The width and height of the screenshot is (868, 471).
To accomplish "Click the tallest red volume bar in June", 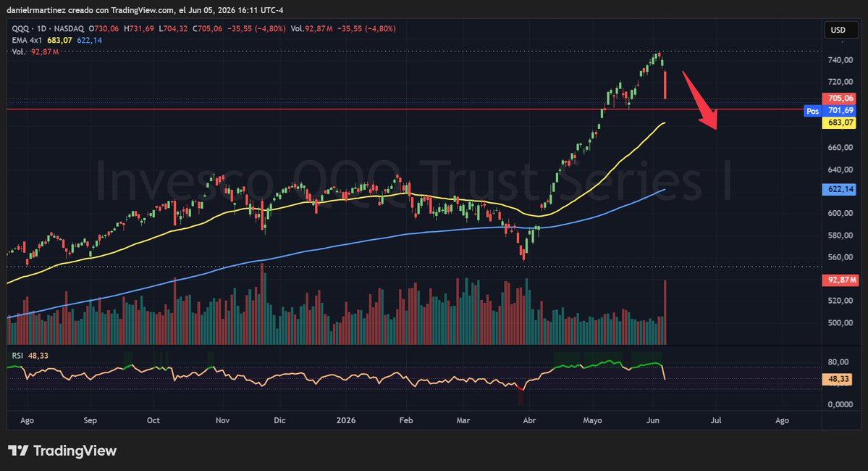I will click(x=665, y=312).
